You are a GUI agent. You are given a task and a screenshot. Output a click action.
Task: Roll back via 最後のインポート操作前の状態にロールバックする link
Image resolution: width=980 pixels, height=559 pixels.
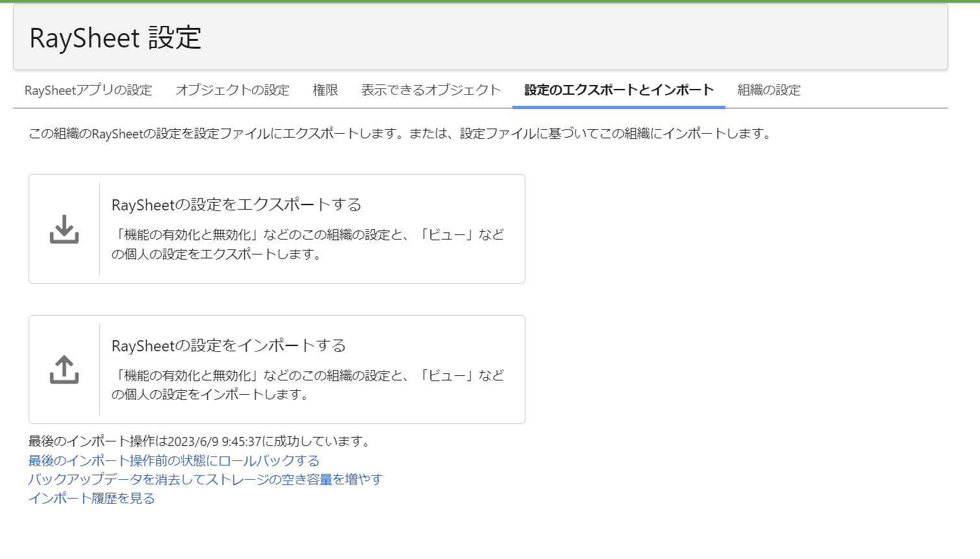(174, 460)
